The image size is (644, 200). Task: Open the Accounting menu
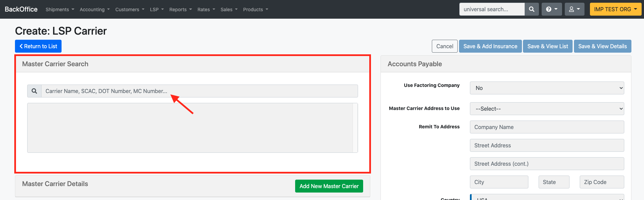point(95,10)
